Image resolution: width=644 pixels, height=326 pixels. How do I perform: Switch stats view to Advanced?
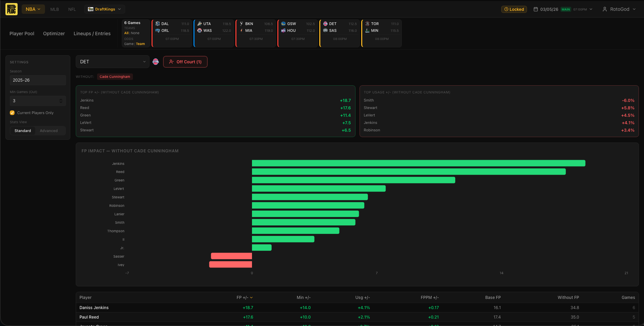tap(48, 131)
